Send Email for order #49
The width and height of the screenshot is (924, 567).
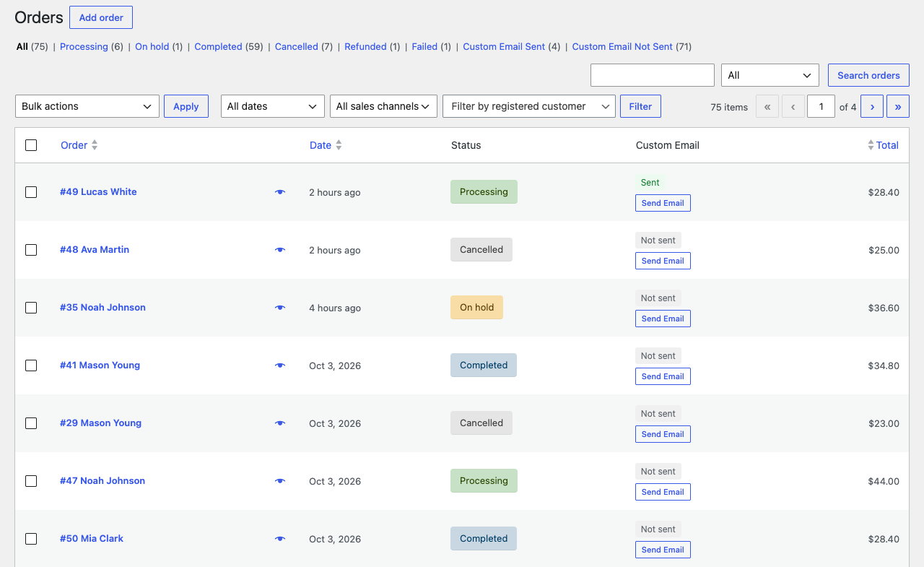click(663, 203)
